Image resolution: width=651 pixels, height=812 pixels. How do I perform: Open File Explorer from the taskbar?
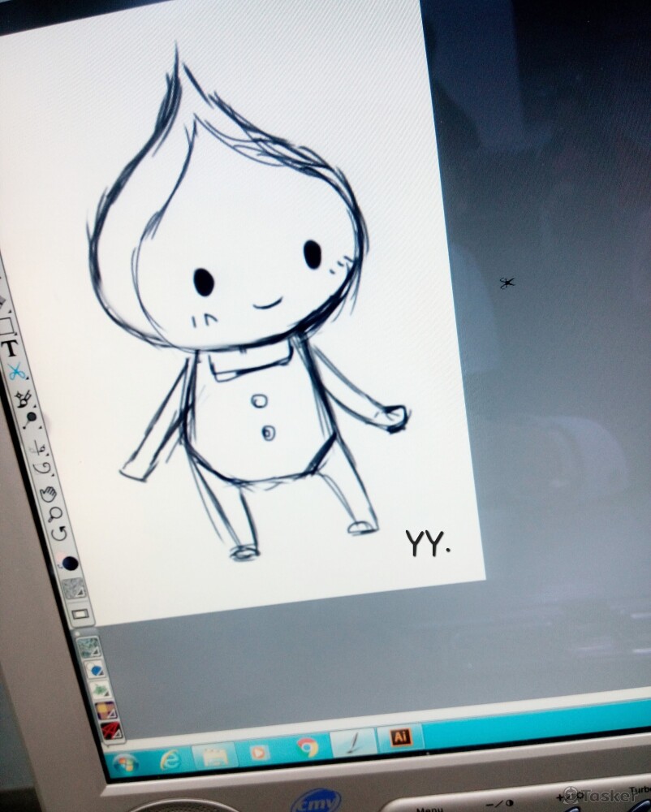click(214, 755)
